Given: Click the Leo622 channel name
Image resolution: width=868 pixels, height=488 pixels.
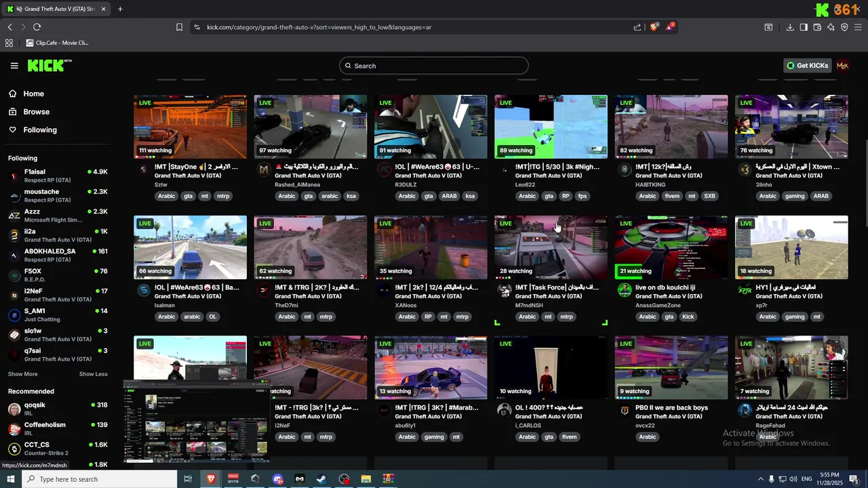Looking at the screenshot, I should click(526, 185).
